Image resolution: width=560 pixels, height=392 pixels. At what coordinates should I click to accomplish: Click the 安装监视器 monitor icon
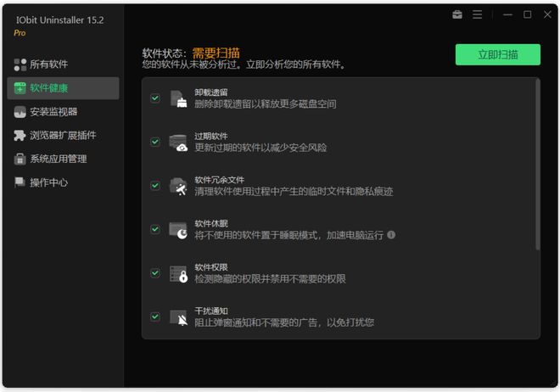(x=20, y=112)
